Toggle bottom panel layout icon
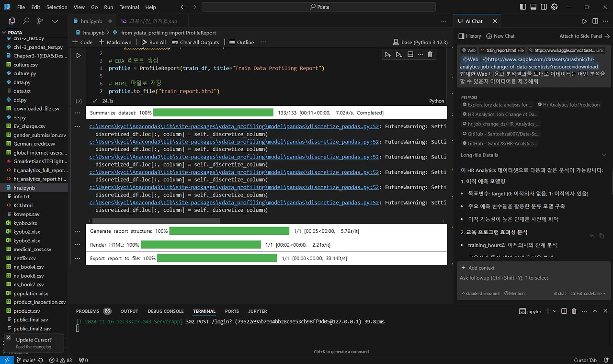 [533, 7]
